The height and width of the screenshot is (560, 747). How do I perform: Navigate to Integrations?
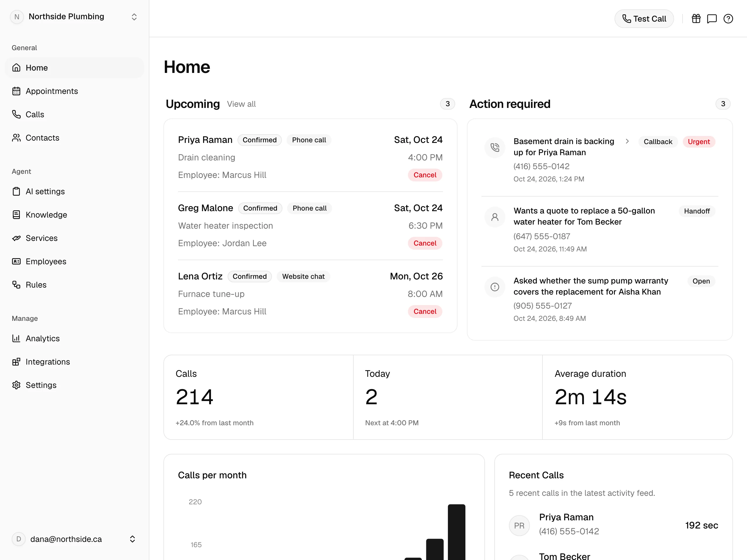(74, 361)
